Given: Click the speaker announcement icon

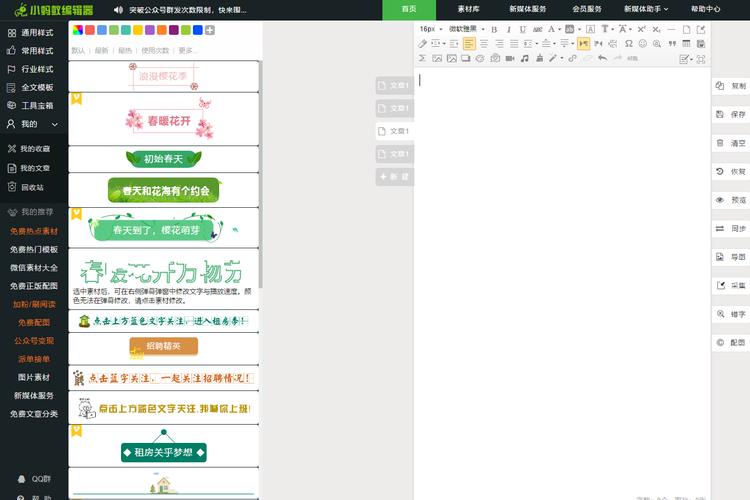Looking at the screenshot, I should click(x=118, y=10).
